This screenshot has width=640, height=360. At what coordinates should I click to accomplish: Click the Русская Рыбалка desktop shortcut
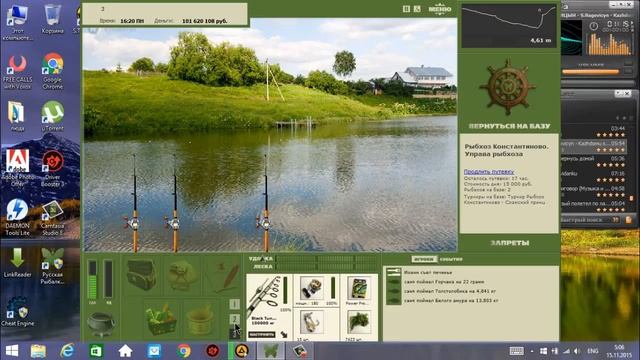[53, 266]
